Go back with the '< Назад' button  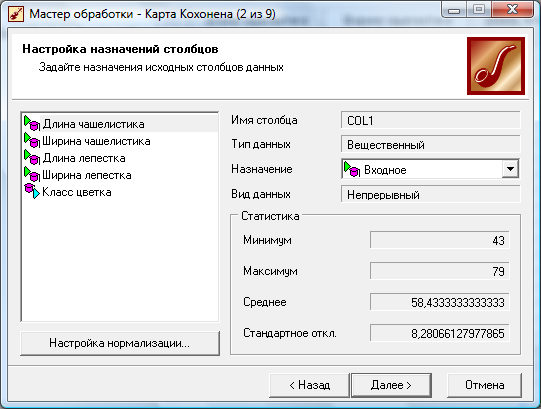pos(309,385)
